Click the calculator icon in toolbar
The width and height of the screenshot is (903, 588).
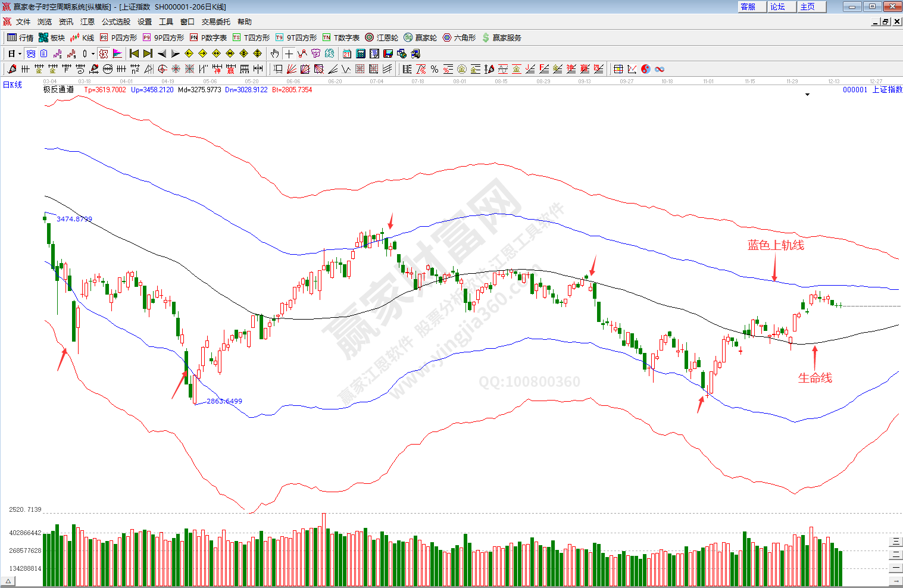click(360, 54)
